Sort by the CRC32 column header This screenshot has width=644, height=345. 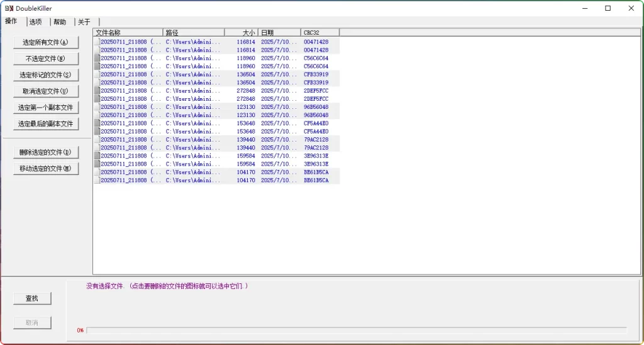click(x=320, y=33)
